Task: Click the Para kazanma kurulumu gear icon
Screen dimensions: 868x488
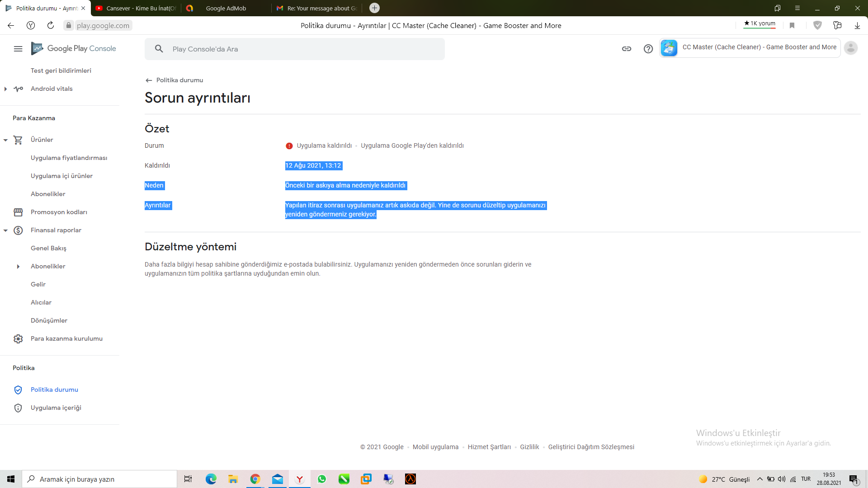Action: click(18, 339)
